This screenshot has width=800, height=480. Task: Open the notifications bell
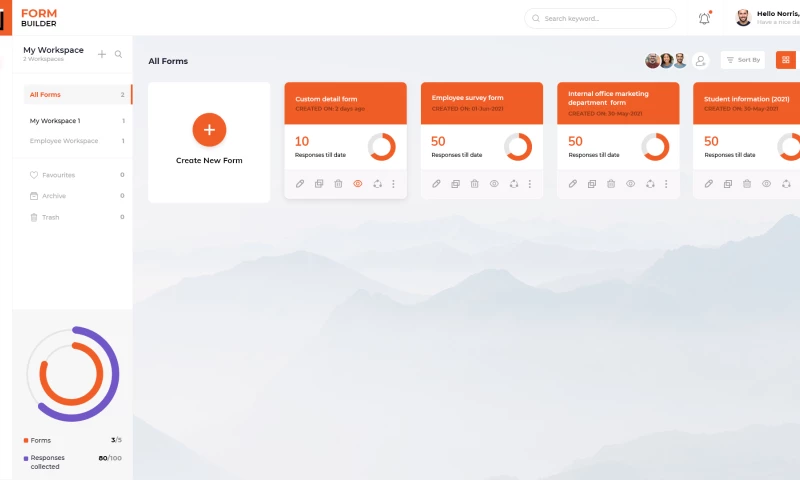[x=704, y=18]
